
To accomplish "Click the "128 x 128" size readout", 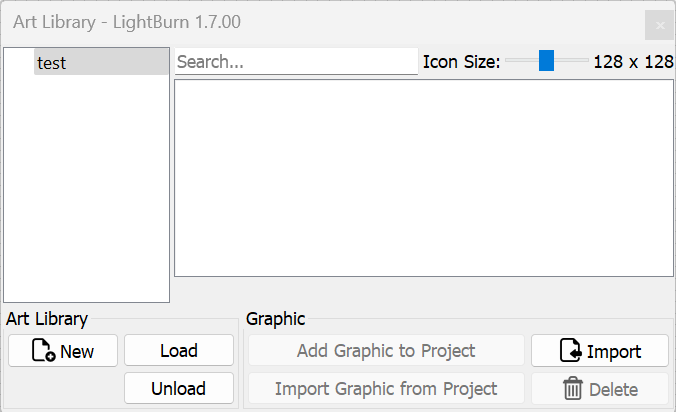I will 633,62.
